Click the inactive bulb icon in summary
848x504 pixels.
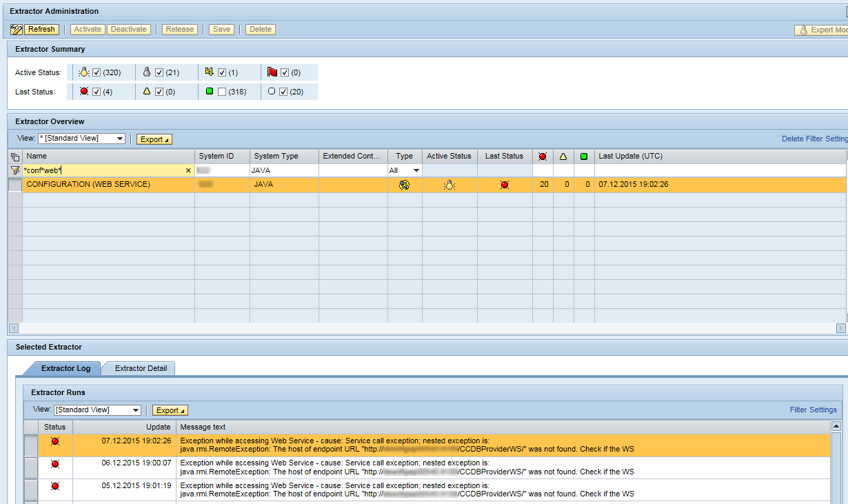tap(146, 72)
